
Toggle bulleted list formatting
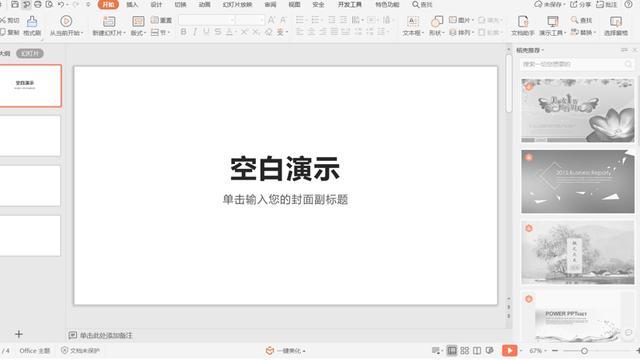(x=300, y=20)
